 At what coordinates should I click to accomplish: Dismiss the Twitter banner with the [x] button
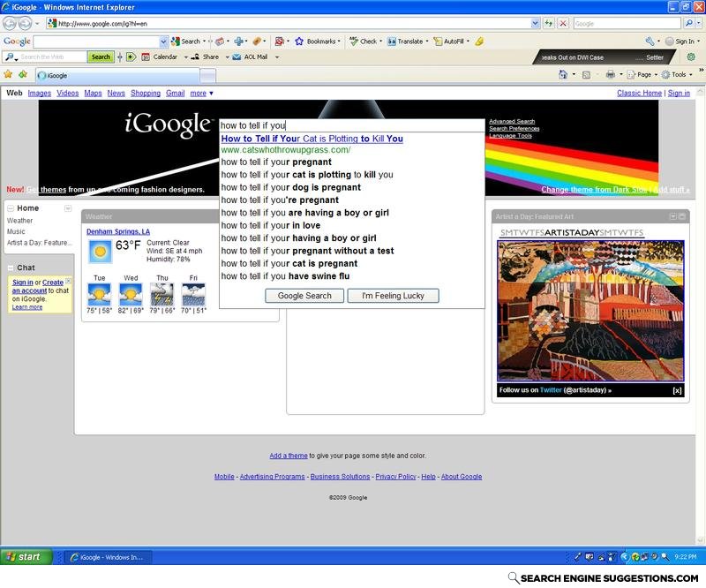point(677,390)
